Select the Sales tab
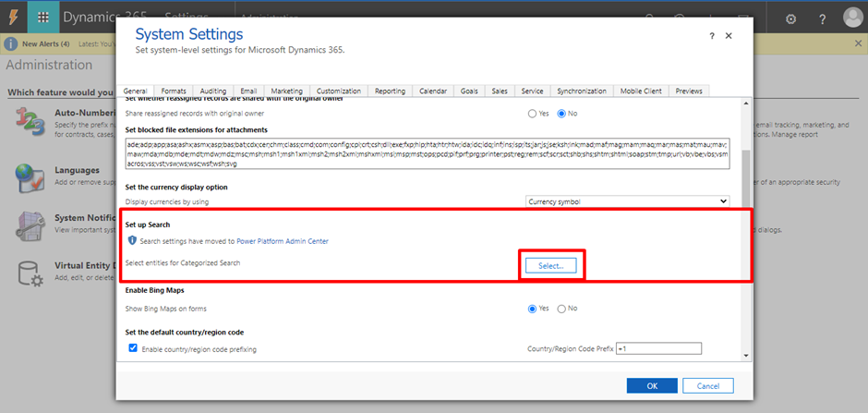 (x=500, y=91)
